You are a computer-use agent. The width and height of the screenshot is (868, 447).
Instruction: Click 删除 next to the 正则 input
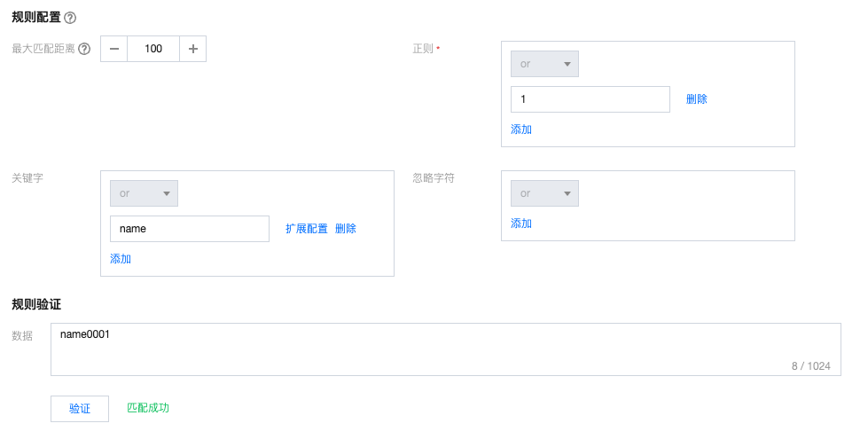pos(696,99)
